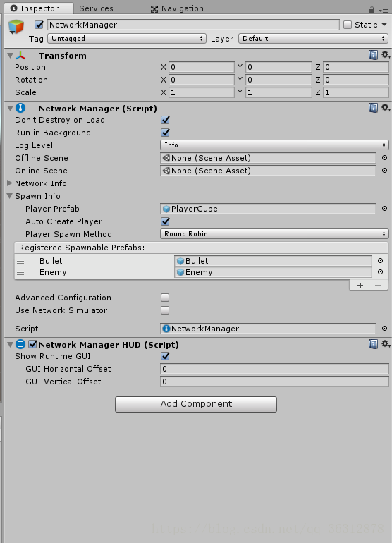Click the Add Component button
The image size is (392, 543).
(x=196, y=404)
